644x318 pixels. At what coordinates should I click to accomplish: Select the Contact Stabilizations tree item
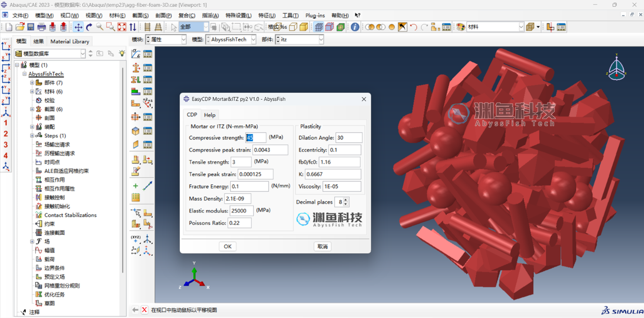coord(70,215)
